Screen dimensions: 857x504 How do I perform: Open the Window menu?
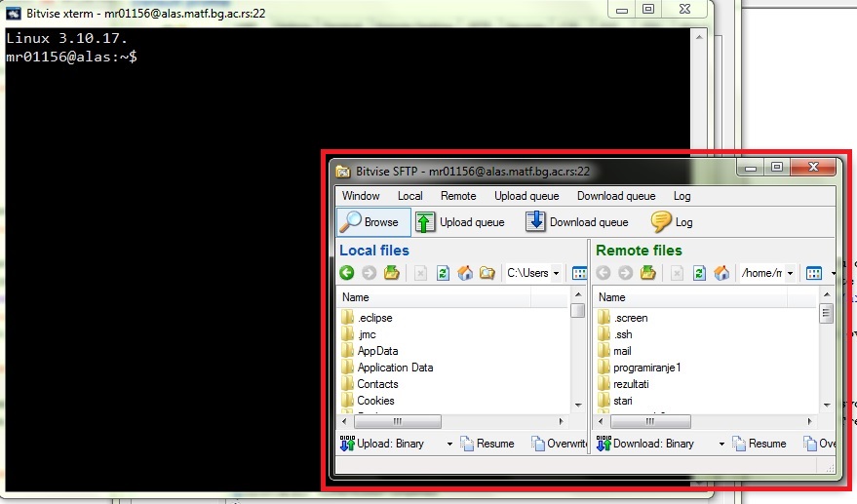point(361,196)
